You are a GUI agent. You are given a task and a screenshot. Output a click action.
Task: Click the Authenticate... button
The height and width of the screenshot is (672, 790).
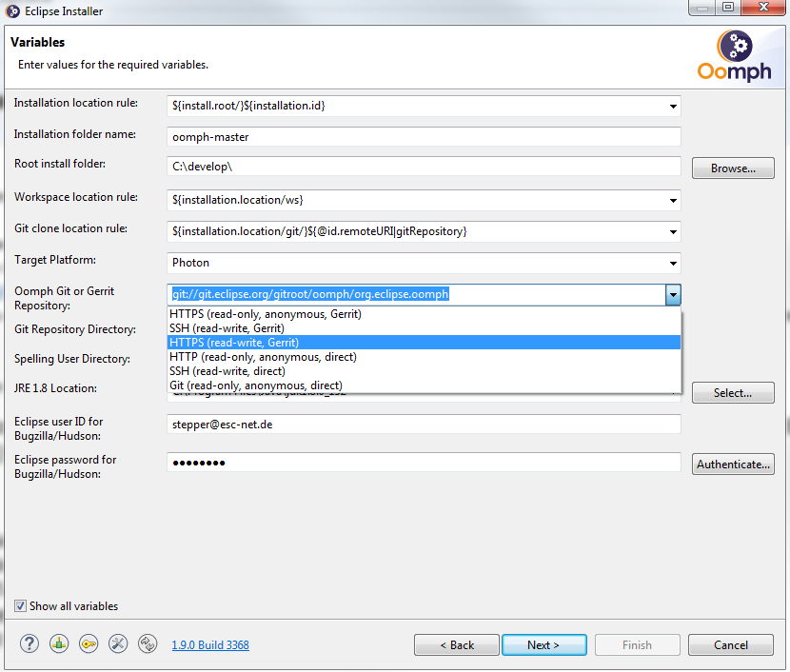pyautogui.click(x=733, y=464)
